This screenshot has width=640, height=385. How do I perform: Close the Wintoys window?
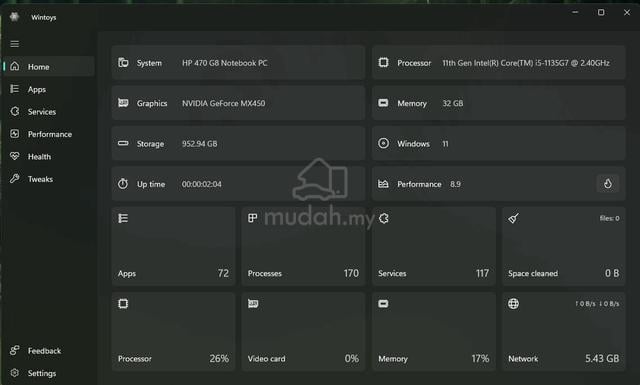pyautogui.click(x=627, y=13)
